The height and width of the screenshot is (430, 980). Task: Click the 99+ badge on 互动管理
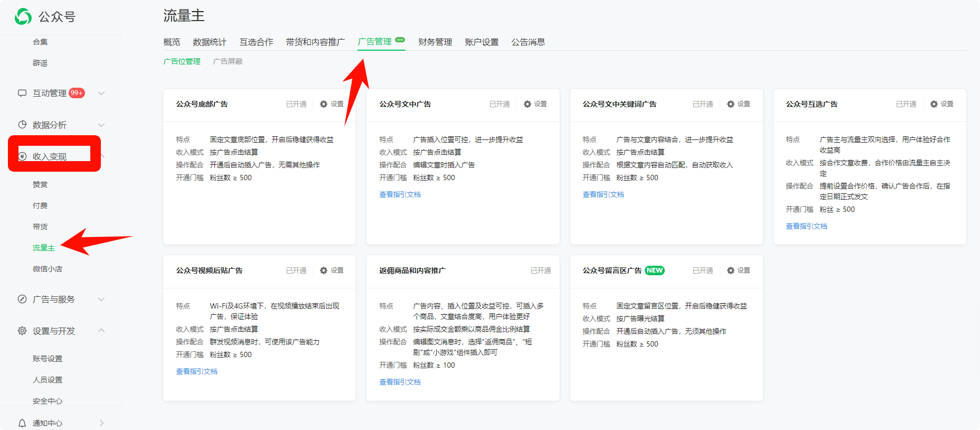[x=77, y=93]
